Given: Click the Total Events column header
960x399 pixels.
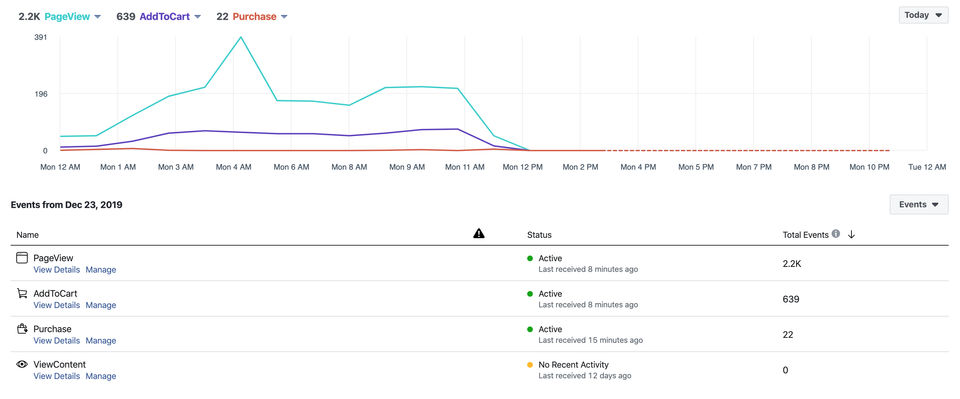Looking at the screenshot, I should click(805, 235).
